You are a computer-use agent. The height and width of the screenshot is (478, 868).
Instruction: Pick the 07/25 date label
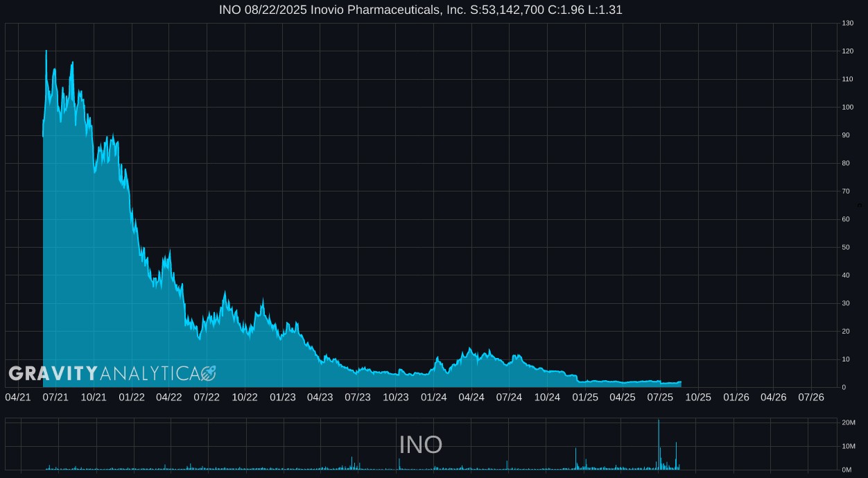coord(660,397)
